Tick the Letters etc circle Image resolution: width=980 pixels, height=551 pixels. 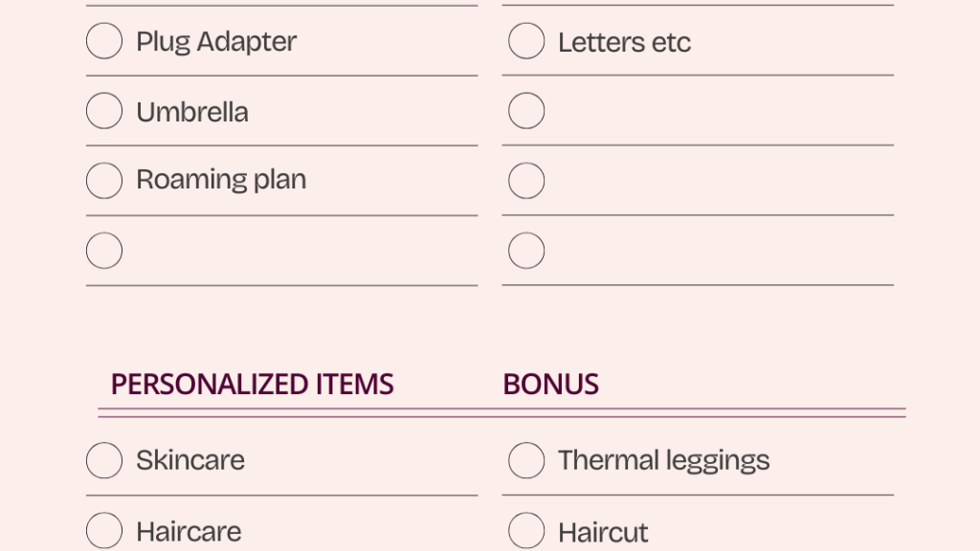[526, 40]
